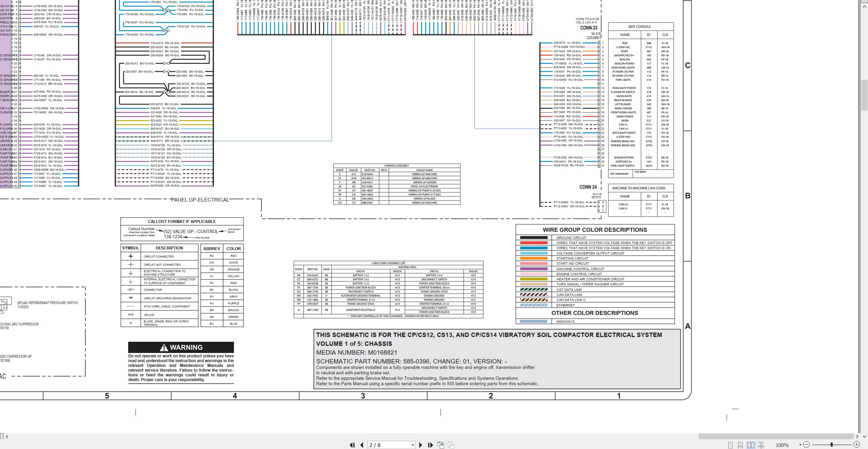Click the horizontal scrollbar right arrow
868x449 pixels.
point(857,436)
